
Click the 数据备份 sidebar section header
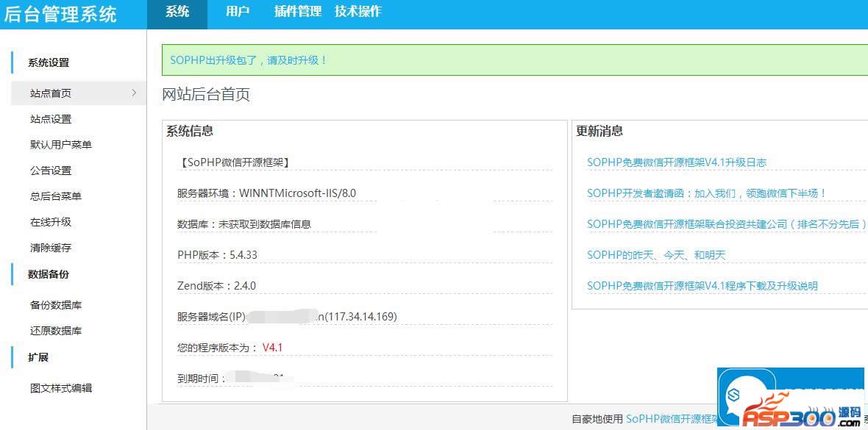click(x=49, y=274)
